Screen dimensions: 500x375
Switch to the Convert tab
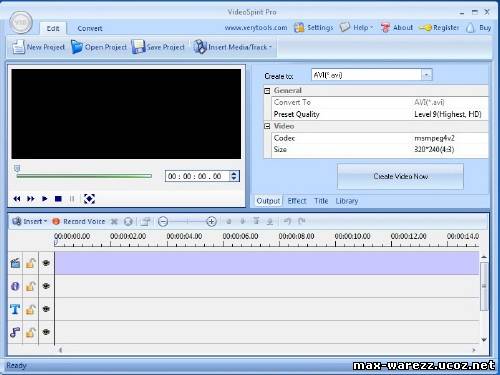point(90,28)
